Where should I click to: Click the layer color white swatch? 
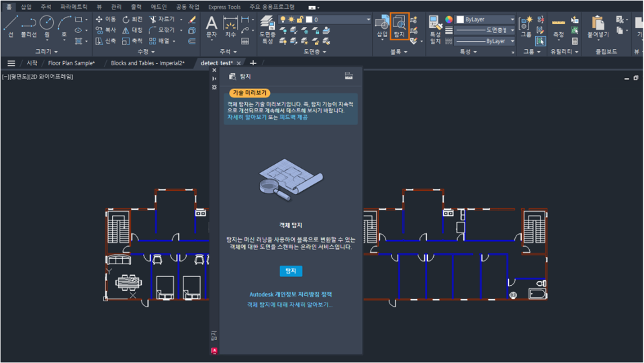tap(309, 19)
